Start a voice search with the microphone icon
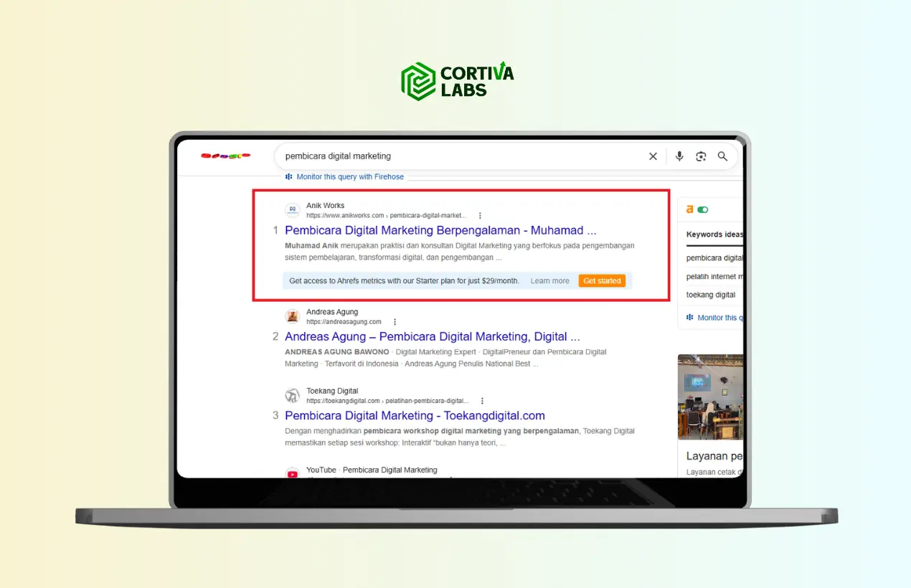Image resolution: width=911 pixels, height=588 pixels. (x=679, y=156)
